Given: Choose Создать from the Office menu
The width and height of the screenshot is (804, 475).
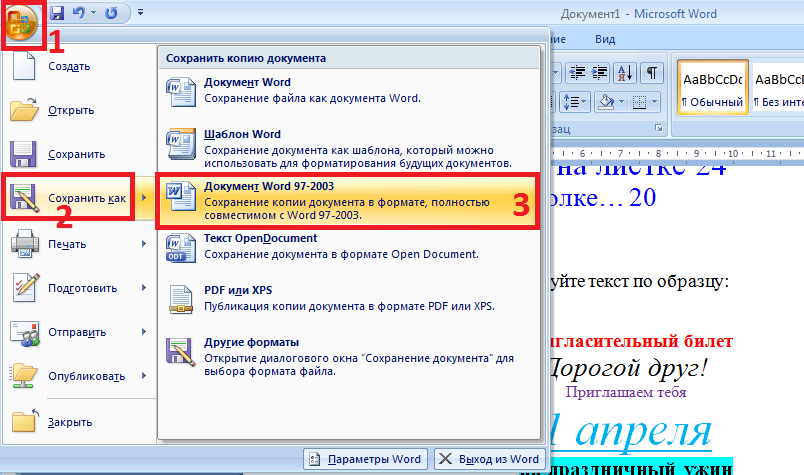Looking at the screenshot, I should pos(79,66).
